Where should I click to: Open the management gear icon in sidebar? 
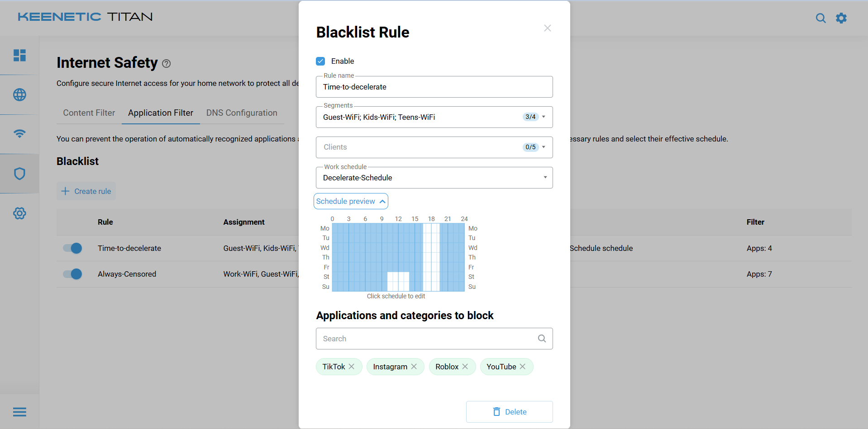[19, 213]
